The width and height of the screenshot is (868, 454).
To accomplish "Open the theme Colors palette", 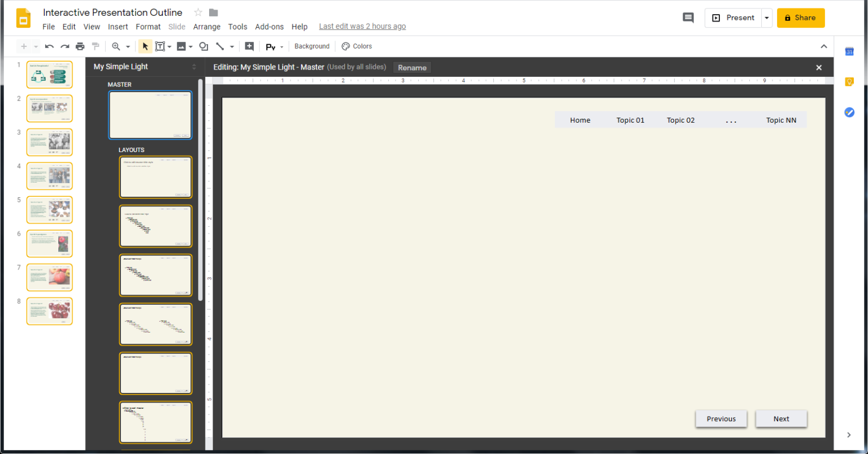I will click(357, 46).
